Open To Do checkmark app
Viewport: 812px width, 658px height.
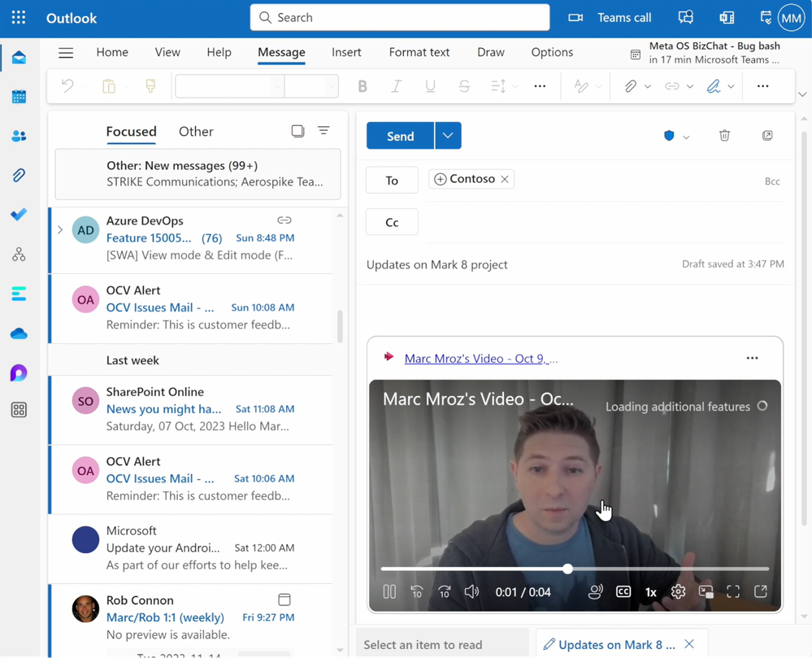[x=20, y=215]
